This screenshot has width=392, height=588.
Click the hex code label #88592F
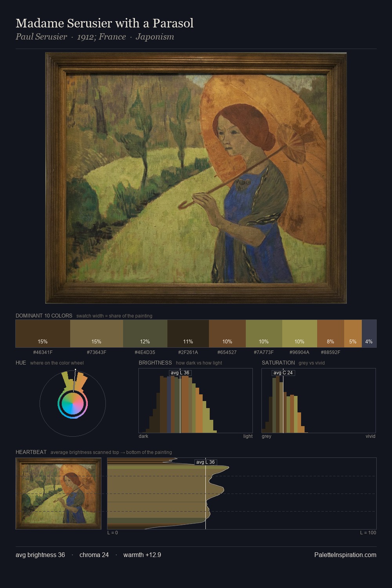tap(330, 352)
